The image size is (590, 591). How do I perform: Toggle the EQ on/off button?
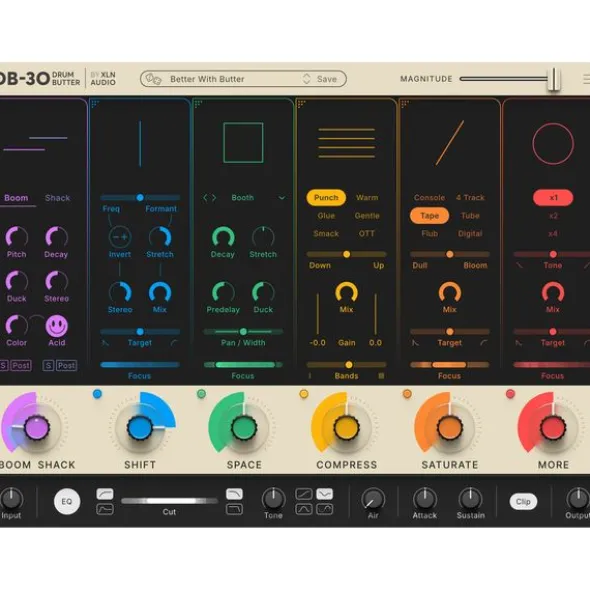[67, 502]
